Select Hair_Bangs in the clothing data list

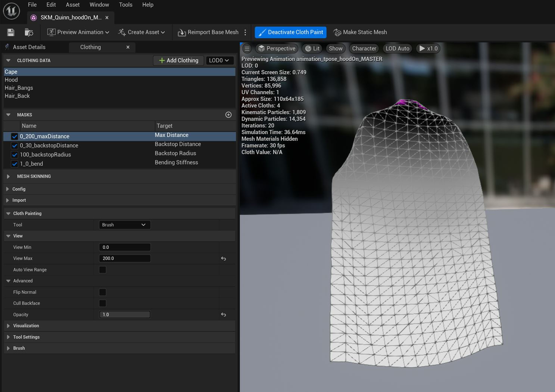click(19, 88)
